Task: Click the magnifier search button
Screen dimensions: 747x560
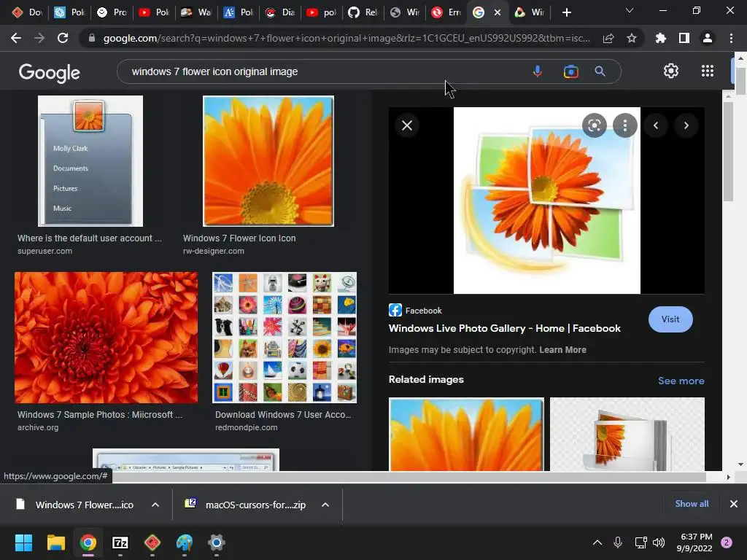Action: point(600,71)
